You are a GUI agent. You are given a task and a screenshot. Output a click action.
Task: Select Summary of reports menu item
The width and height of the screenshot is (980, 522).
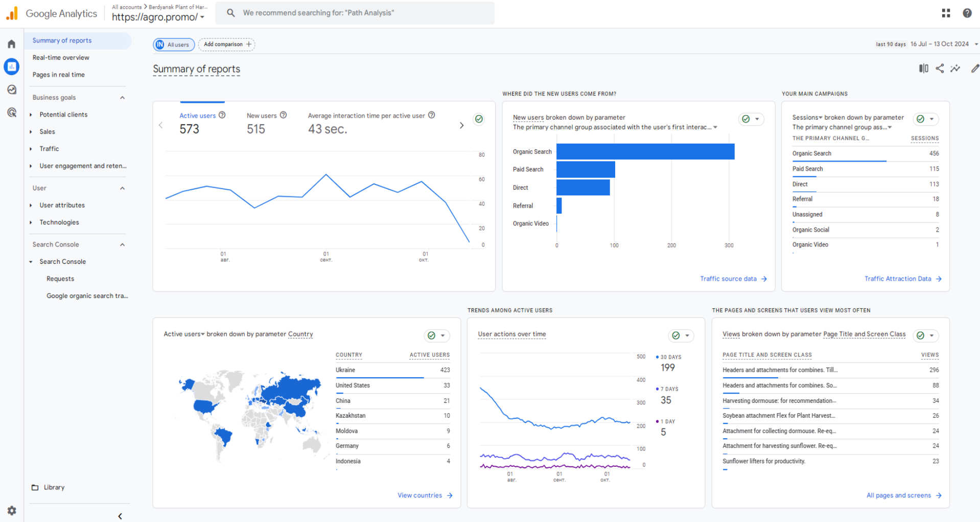pos(78,40)
